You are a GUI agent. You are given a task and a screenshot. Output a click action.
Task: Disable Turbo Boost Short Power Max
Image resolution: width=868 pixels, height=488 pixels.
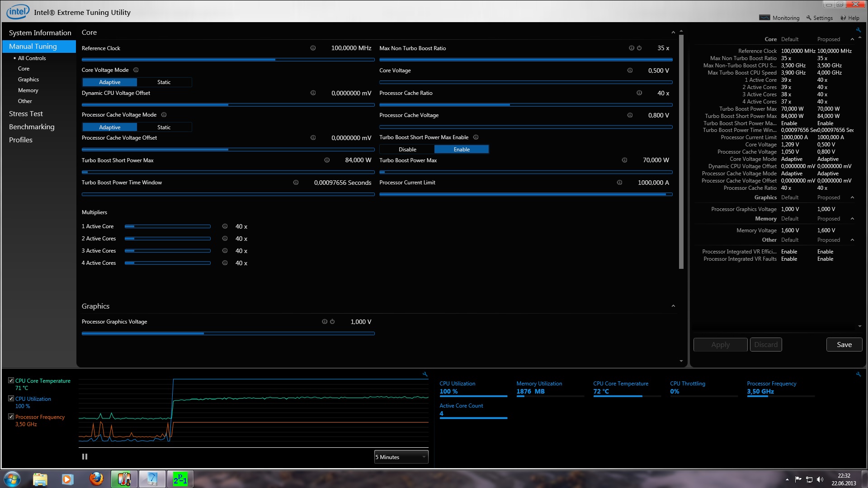click(407, 150)
